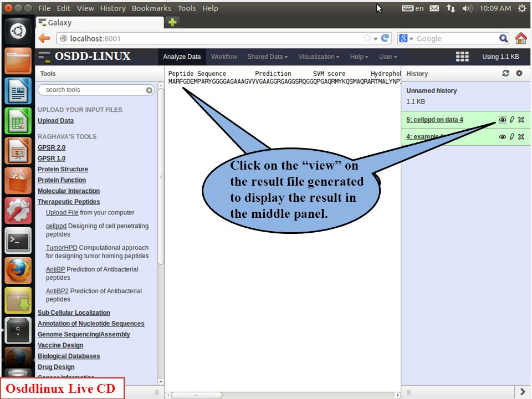Expand the Sub Cellular Localization section
The height and width of the screenshot is (399, 532).
tap(74, 313)
